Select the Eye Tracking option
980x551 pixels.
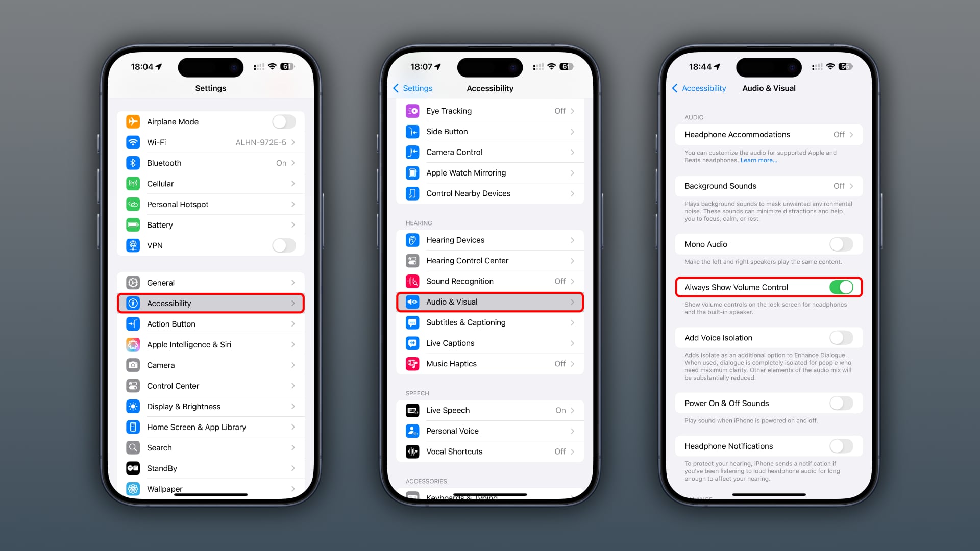click(490, 110)
